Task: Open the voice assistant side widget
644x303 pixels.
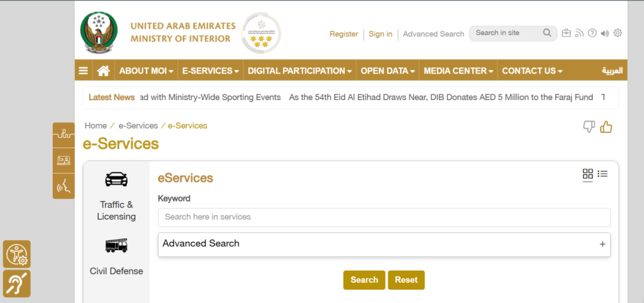Action: [x=64, y=186]
